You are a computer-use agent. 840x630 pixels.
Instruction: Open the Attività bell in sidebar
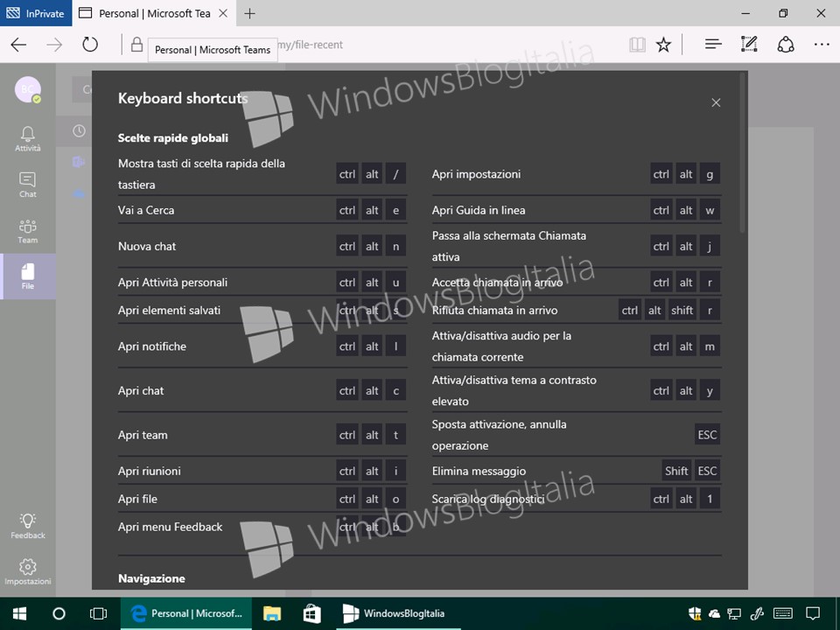click(27, 139)
